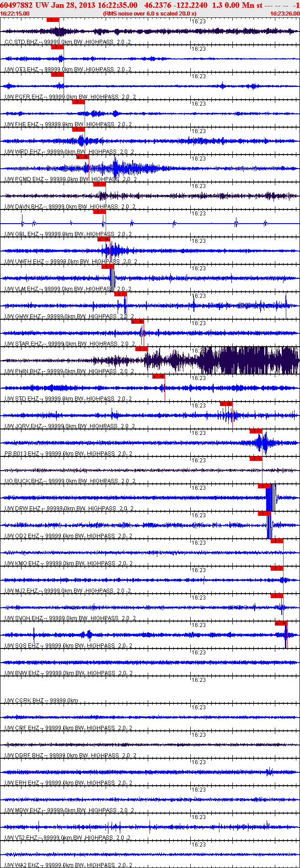Click the pick marker on UW WRD EHZ trace
The width and height of the screenshot is (300, 868).
[x=78, y=129]
